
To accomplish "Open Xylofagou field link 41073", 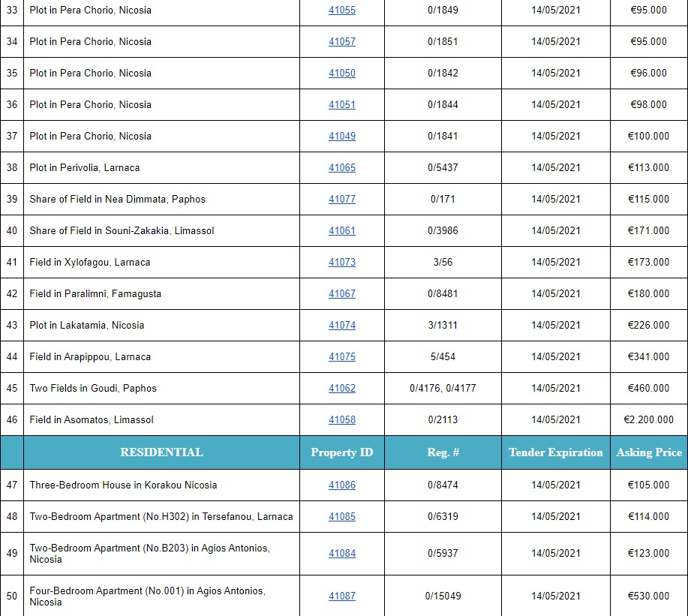I will pyautogui.click(x=342, y=263).
